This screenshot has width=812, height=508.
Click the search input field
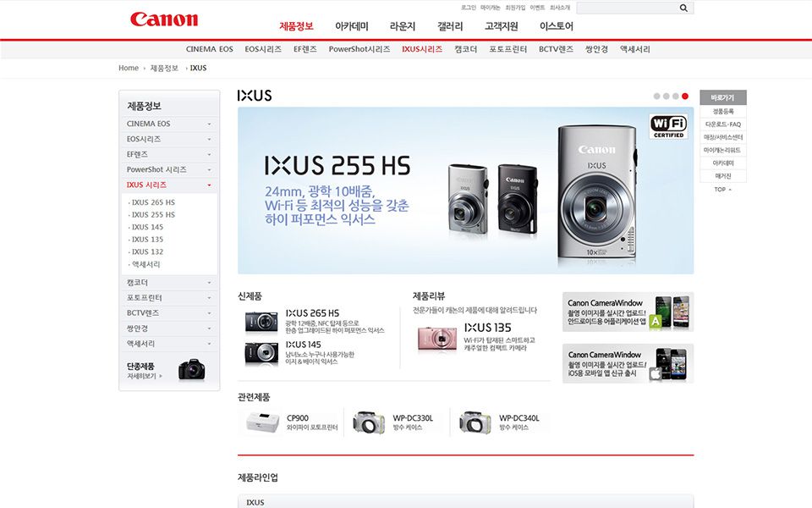(x=628, y=8)
